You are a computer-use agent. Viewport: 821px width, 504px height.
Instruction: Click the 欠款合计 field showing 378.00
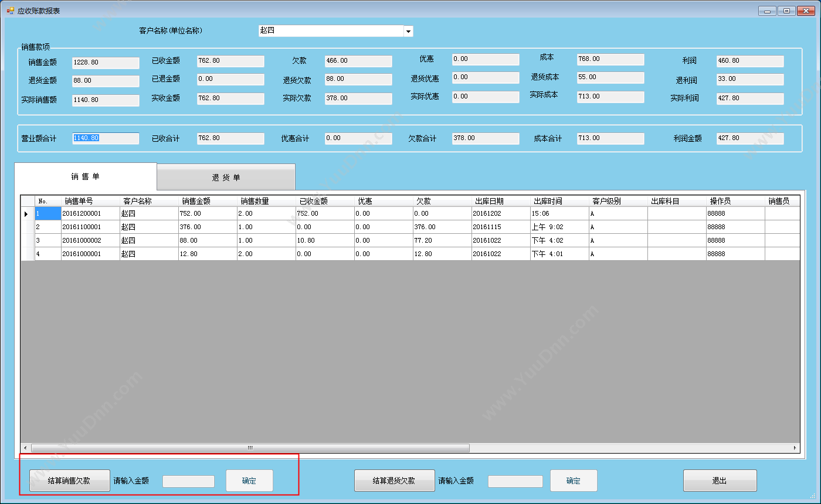486,138
